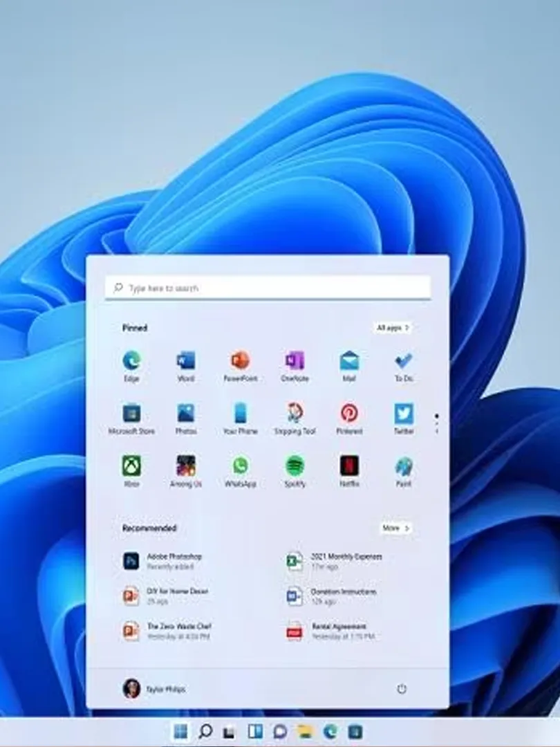Click the power button

point(402,689)
